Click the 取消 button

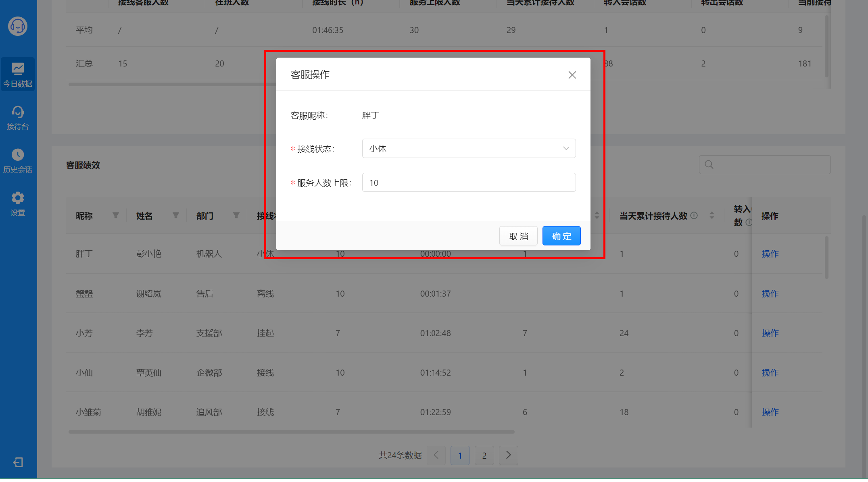(x=518, y=236)
